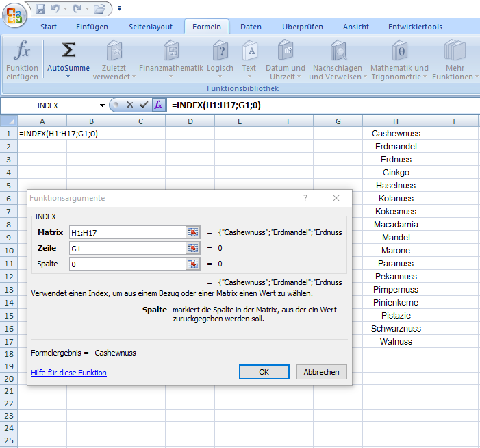Cancel formula entry with the X icon
Image resolution: width=480 pixels, height=448 pixels.
[129, 105]
